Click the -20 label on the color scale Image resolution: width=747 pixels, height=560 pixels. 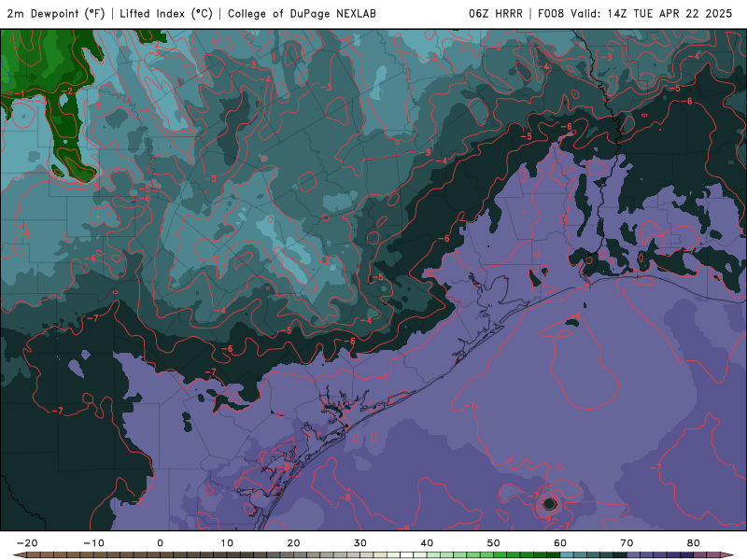[x=27, y=543]
